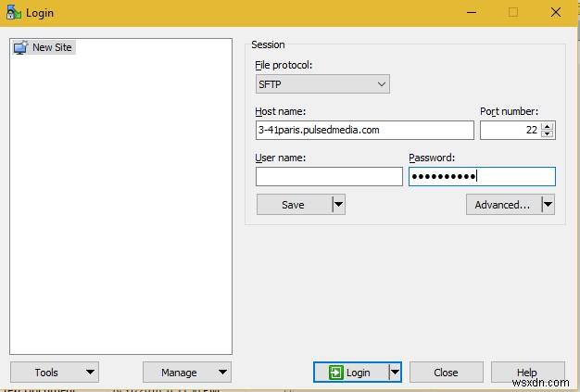This screenshot has height=392, width=580.
Task: Click the Port number label
Action: coord(509,111)
